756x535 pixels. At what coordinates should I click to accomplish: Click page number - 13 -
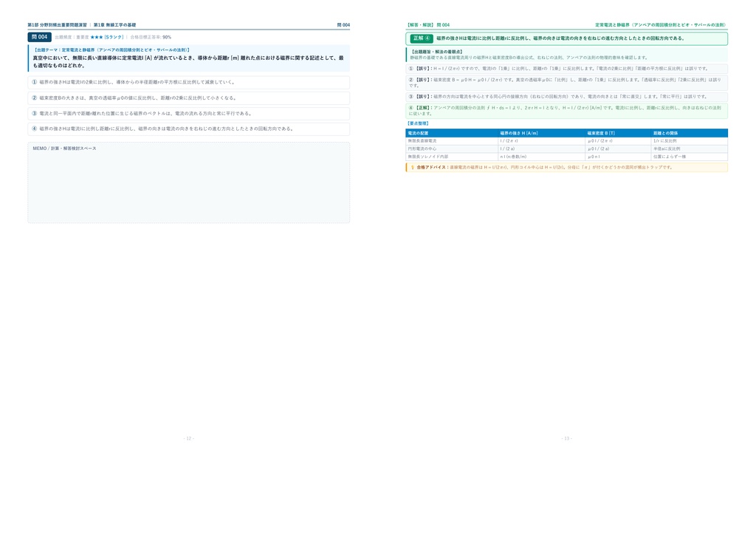(x=566, y=438)
